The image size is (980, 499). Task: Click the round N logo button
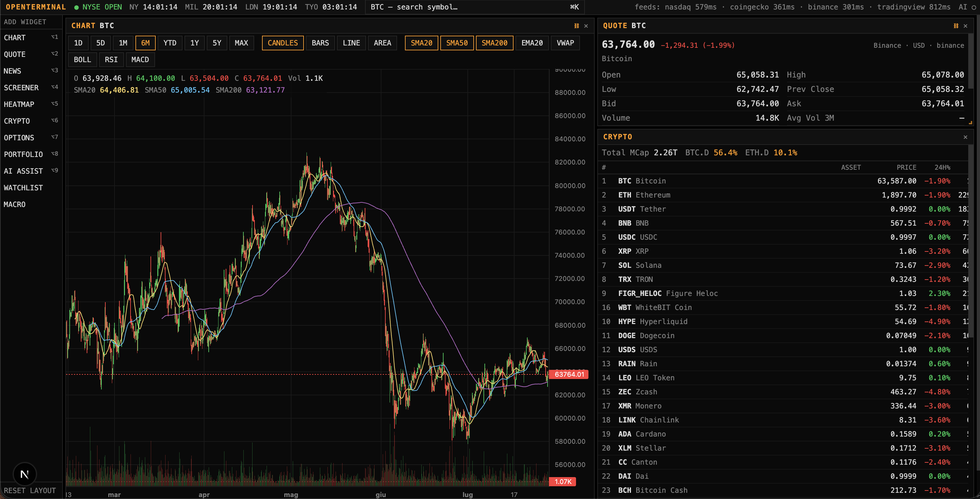(x=25, y=474)
